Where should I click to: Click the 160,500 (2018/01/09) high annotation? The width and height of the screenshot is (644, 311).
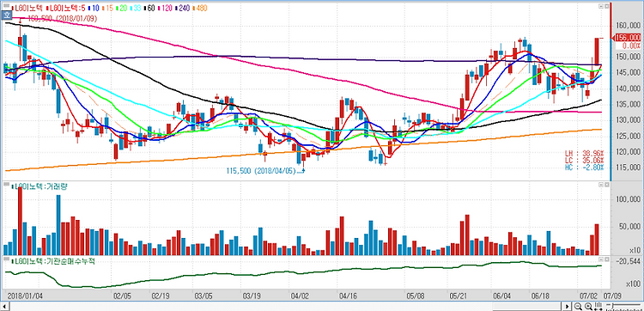coord(63,18)
